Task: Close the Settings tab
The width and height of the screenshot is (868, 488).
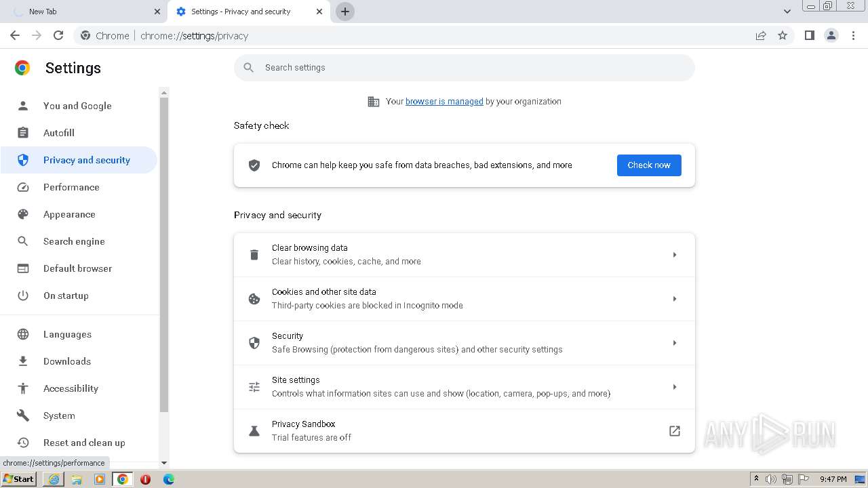Action: pyautogui.click(x=319, y=12)
